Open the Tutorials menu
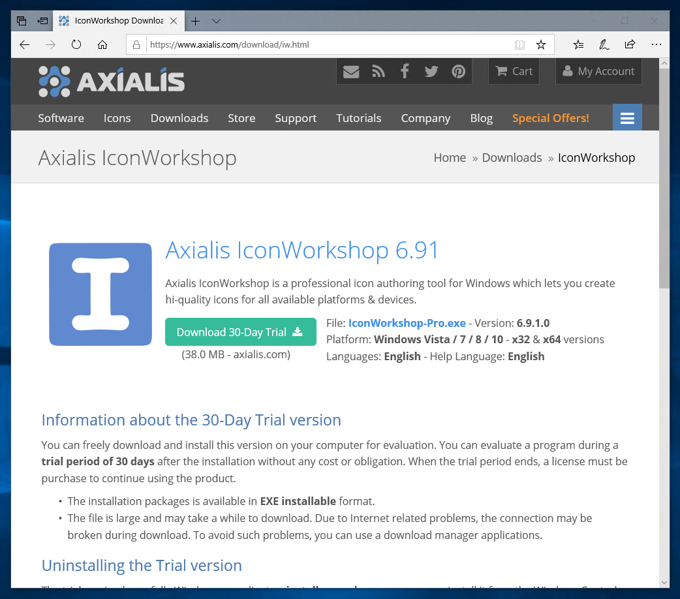The width and height of the screenshot is (680, 599). tap(359, 118)
